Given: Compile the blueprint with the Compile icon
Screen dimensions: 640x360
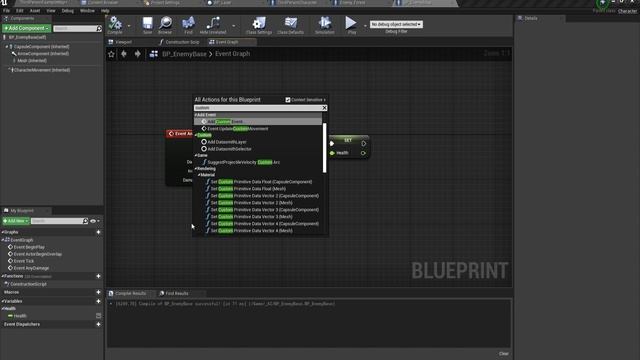Looking at the screenshot, I should point(115,24).
